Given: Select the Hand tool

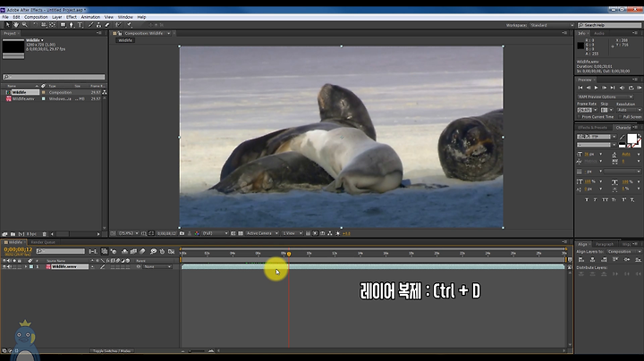Looking at the screenshot, I should point(15,25).
